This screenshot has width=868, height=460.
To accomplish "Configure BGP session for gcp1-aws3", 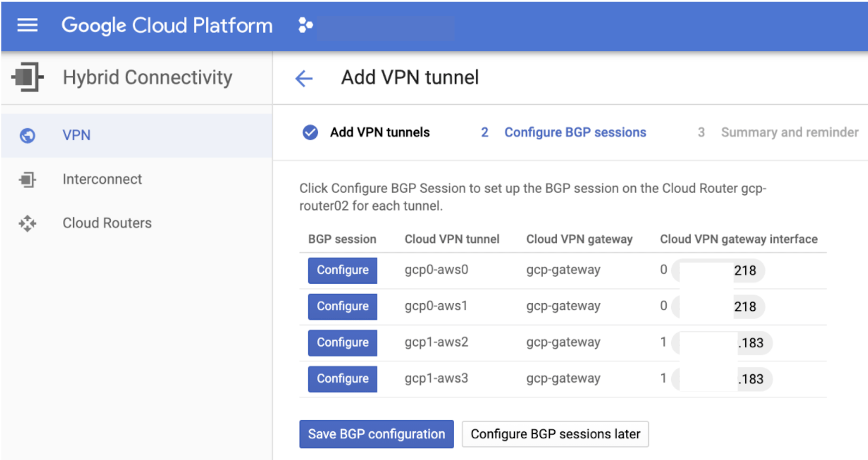I will pyautogui.click(x=342, y=379).
